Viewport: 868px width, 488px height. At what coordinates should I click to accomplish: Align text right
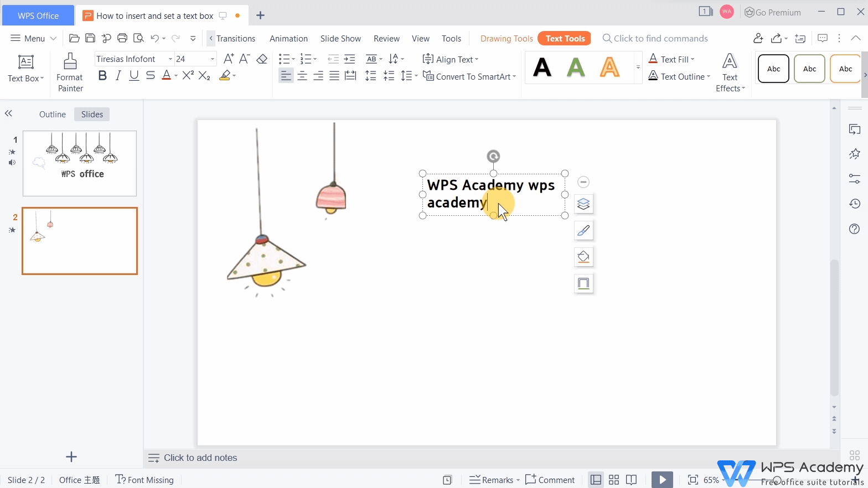(x=318, y=76)
